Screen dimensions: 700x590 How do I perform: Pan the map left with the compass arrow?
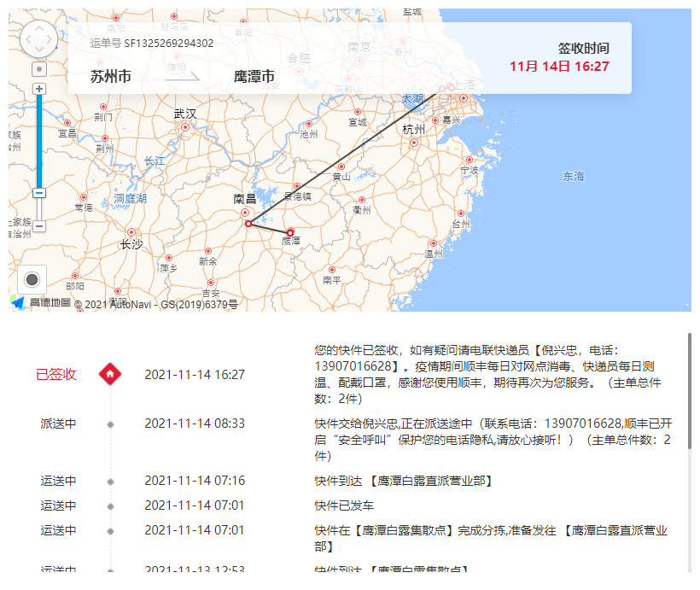tap(28, 39)
